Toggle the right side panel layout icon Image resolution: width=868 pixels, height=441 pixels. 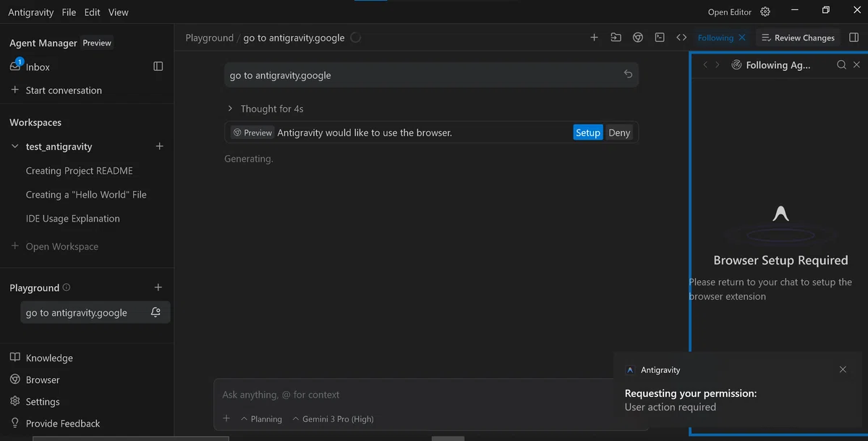tap(854, 38)
